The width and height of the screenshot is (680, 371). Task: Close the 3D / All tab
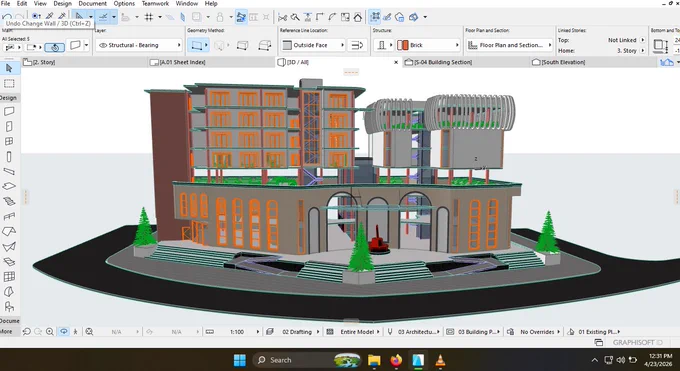[x=396, y=62]
